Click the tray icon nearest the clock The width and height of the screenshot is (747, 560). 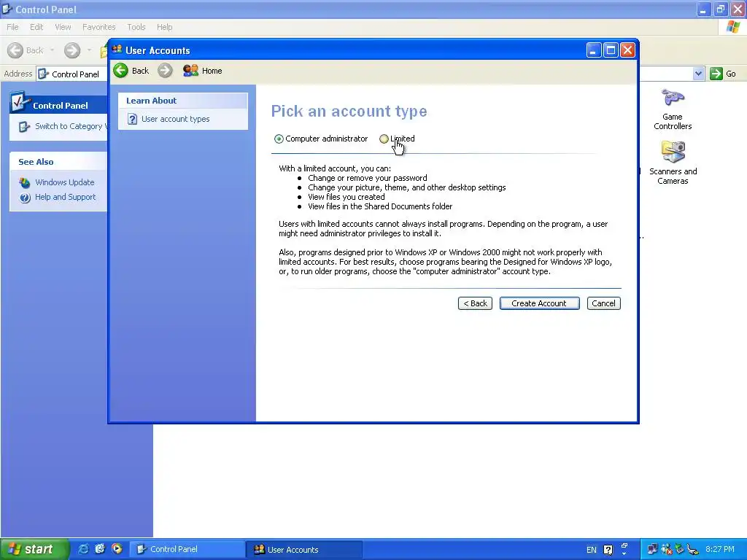(693, 550)
